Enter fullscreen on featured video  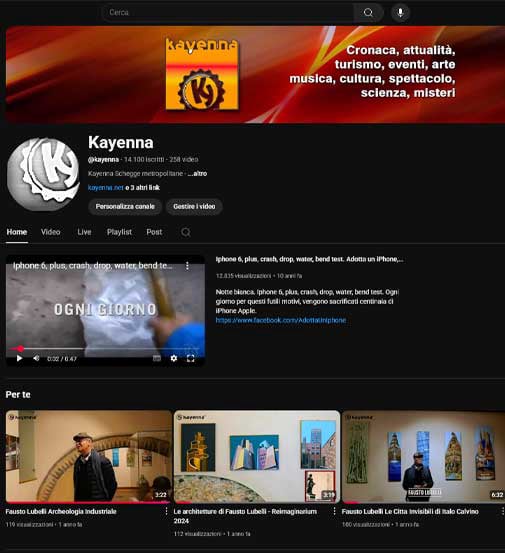click(x=190, y=358)
